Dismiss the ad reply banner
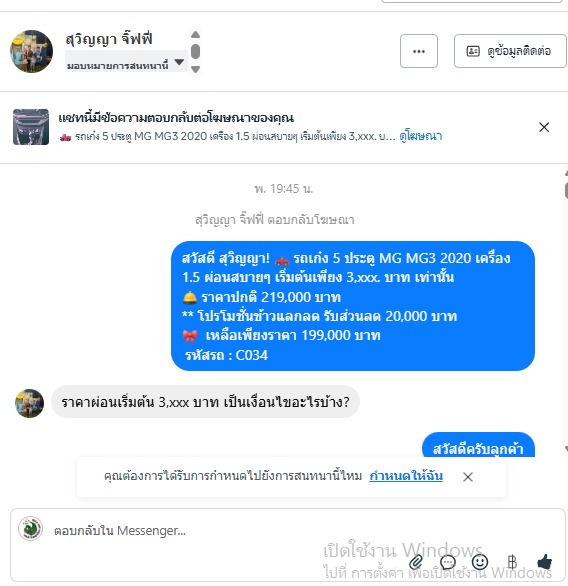Screen dimensions: 568x586 (544, 127)
